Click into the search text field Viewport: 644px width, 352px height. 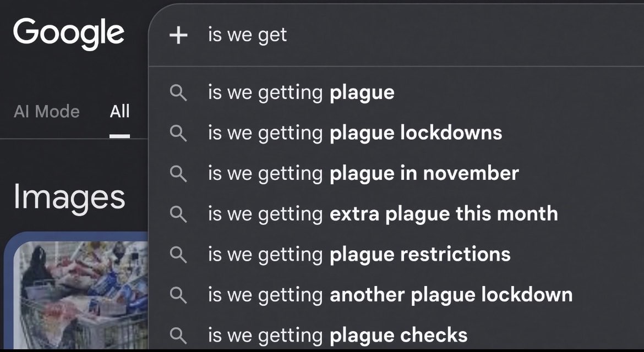(x=423, y=35)
